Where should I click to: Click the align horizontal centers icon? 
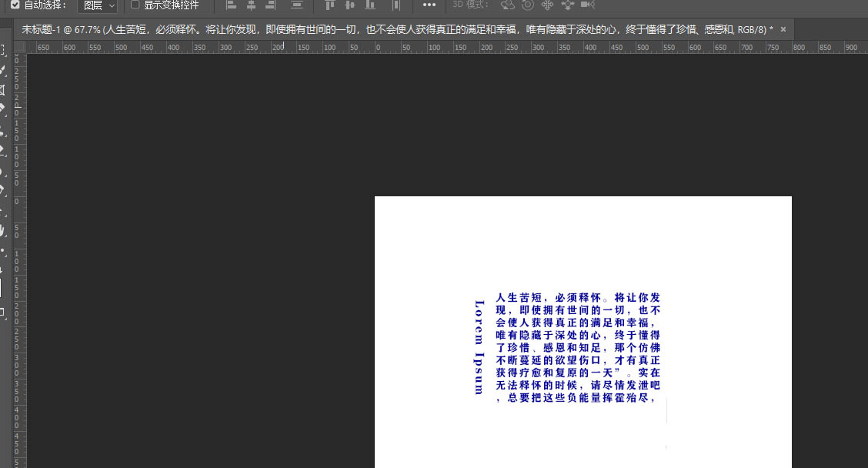pos(251,5)
